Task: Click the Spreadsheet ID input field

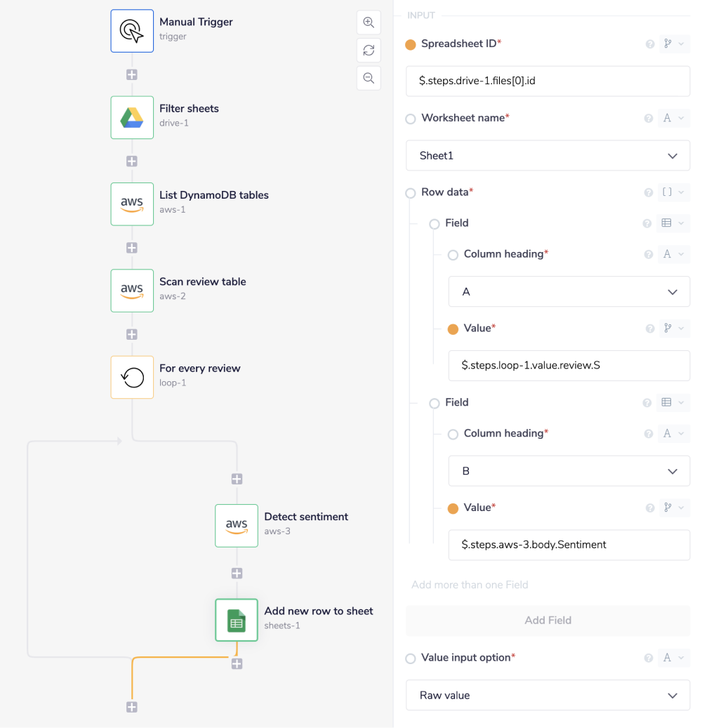Action: click(x=548, y=81)
